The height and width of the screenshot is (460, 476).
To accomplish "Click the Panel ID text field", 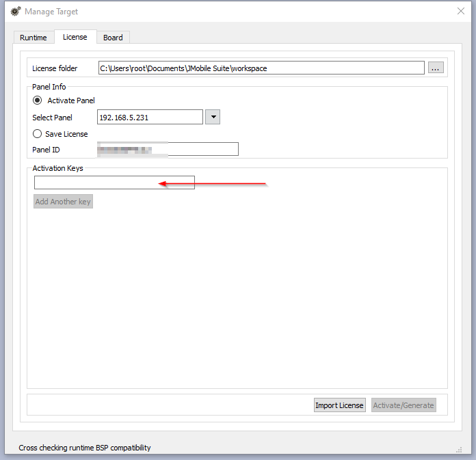I will [x=168, y=149].
